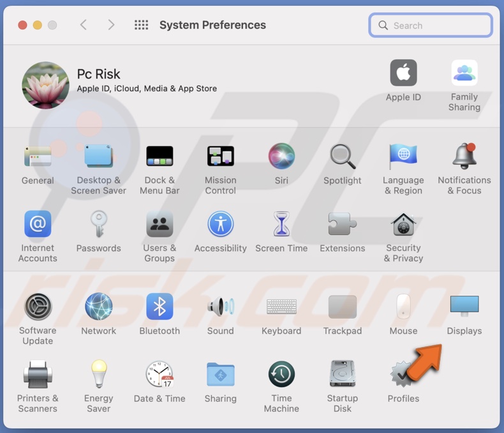Go back using the left chevron
The width and height of the screenshot is (504, 433).
click(x=84, y=25)
